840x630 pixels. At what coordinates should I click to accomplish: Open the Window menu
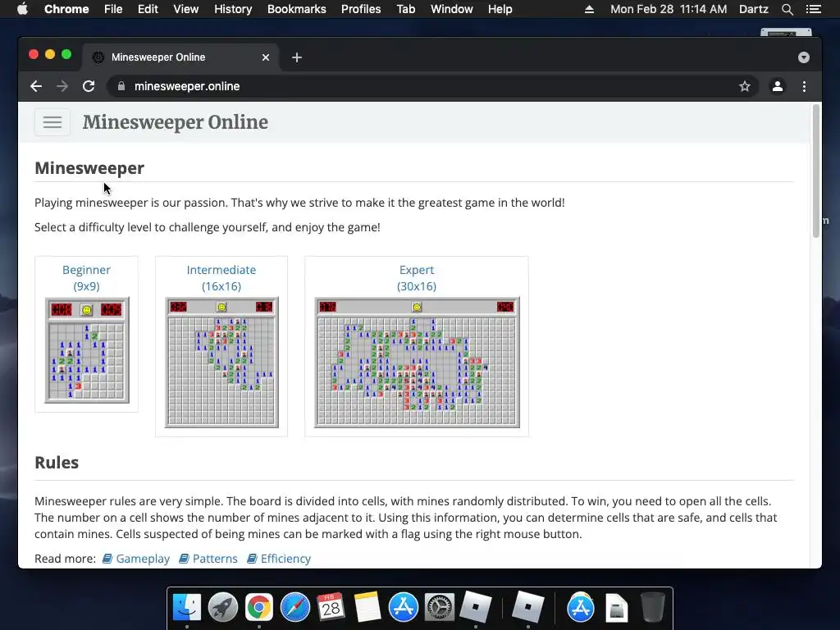[452, 9]
